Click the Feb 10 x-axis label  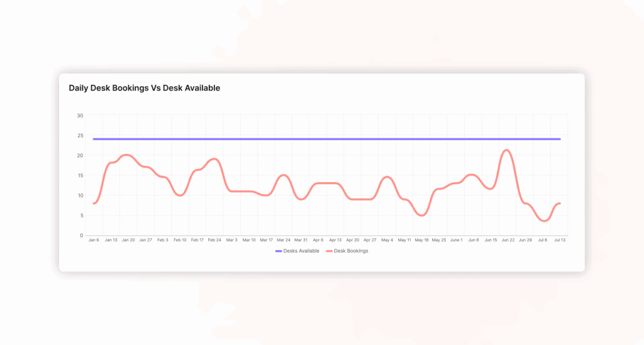180,240
